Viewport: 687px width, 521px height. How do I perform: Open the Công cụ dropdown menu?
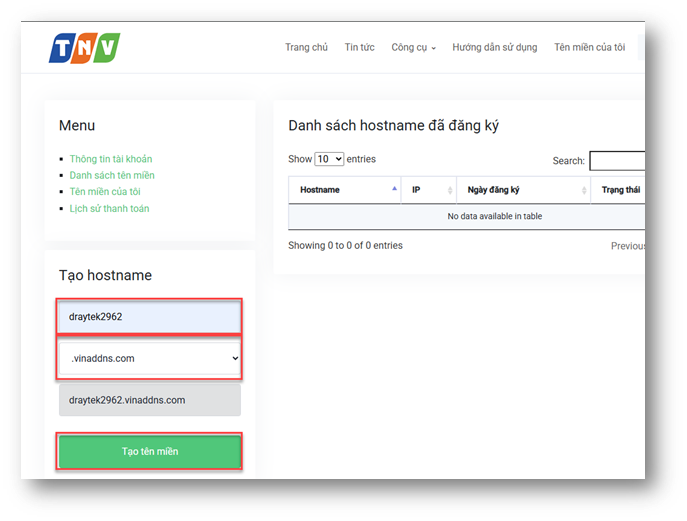413,47
